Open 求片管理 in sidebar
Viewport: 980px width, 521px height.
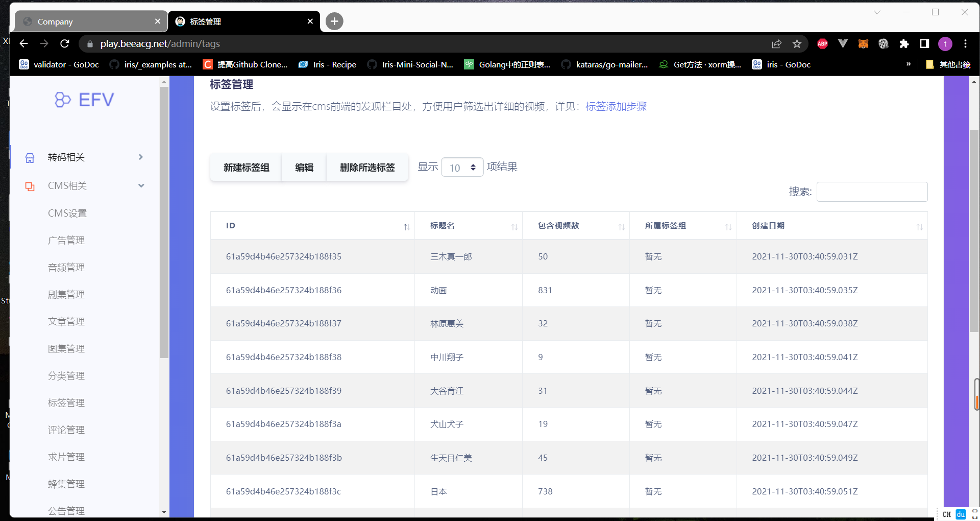point(66,457)
